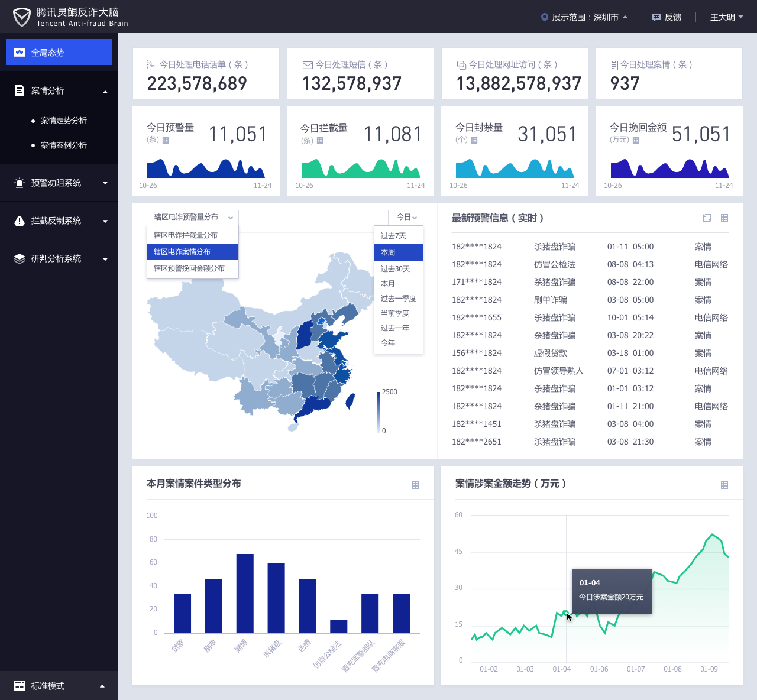Image resolution: width=757 pixels, height=700 pixels.
Task: Select 辖区电诈拦截量分布 from the dropdown list
Action: (x=186, y=235)
